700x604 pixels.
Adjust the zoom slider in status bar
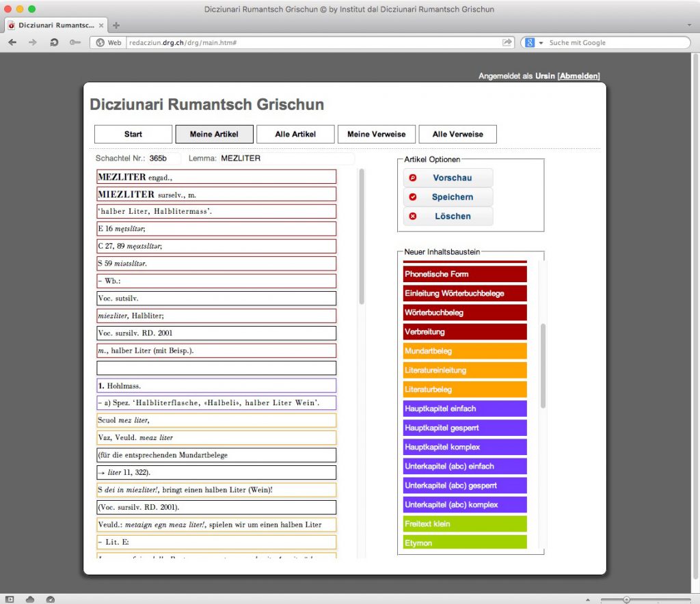626,599
